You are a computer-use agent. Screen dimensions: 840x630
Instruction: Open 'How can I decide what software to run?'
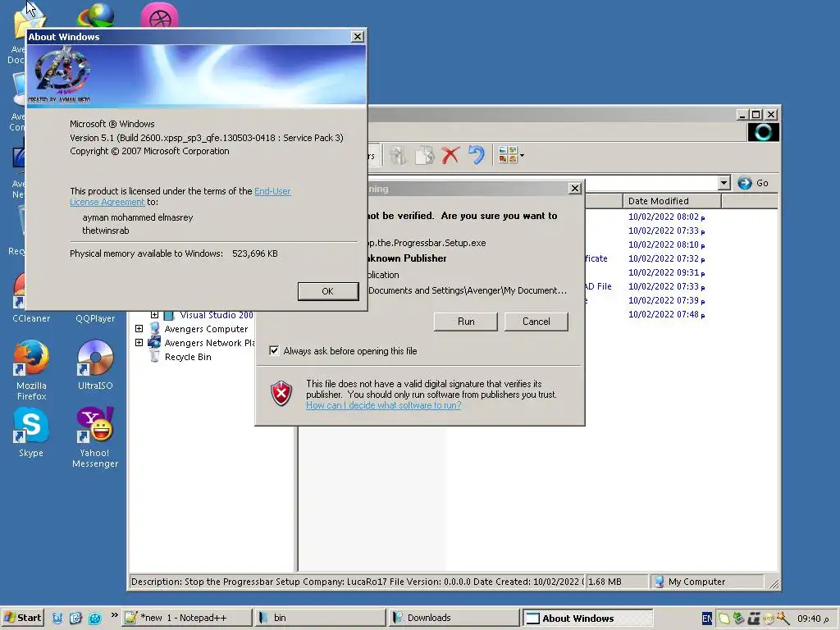[384, 405]
